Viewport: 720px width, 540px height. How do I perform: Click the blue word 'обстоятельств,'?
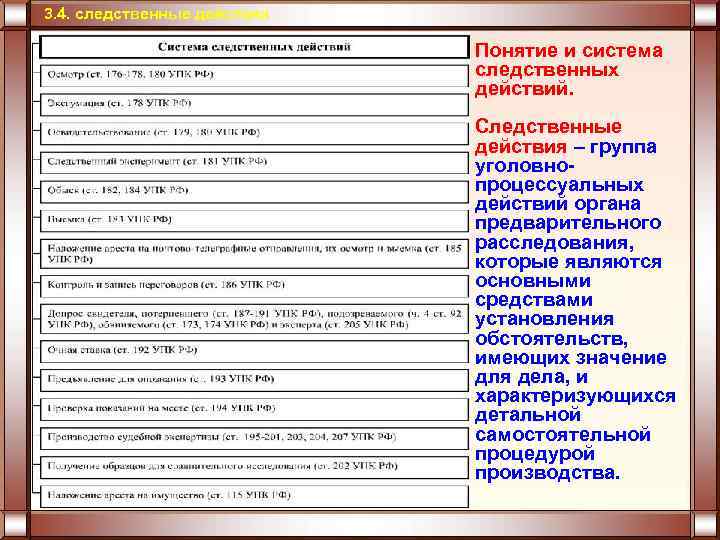pos(551,339)
